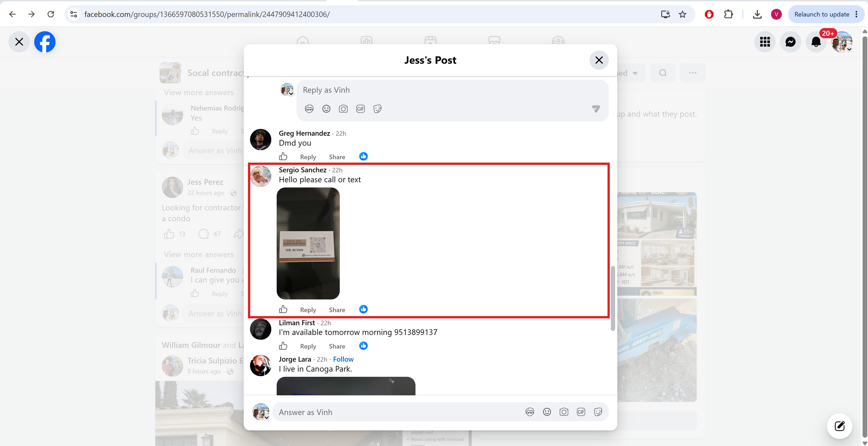
Task: Open Jorge Lara's profile name
Action: coord(295,359)
